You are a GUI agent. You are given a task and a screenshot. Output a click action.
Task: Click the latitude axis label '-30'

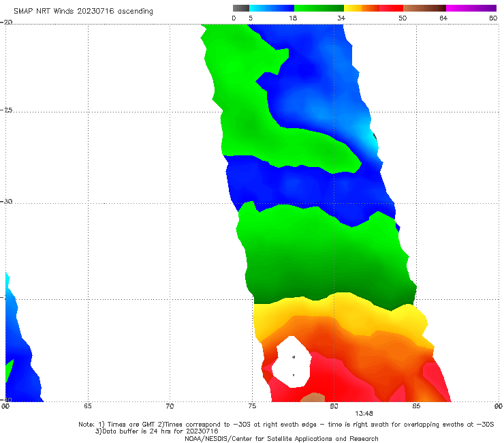6,201
